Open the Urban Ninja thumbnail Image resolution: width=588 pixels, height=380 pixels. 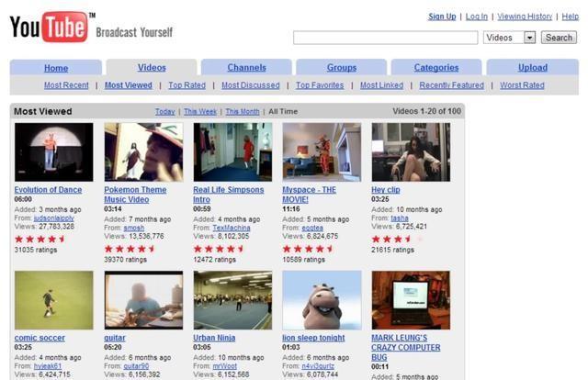(x=232, y=300)
